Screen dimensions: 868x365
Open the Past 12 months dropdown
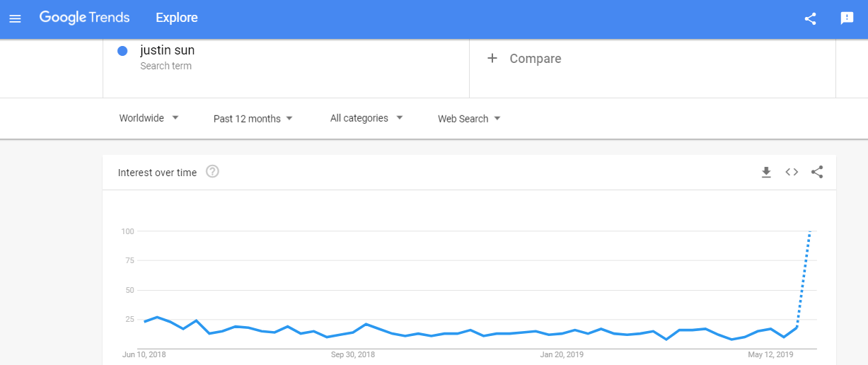click(x=253, y=118)
